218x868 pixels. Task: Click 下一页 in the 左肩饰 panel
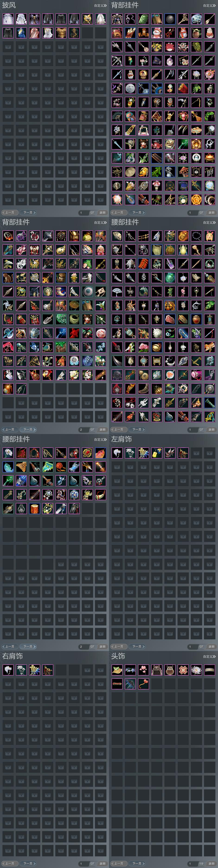[137, 647]
